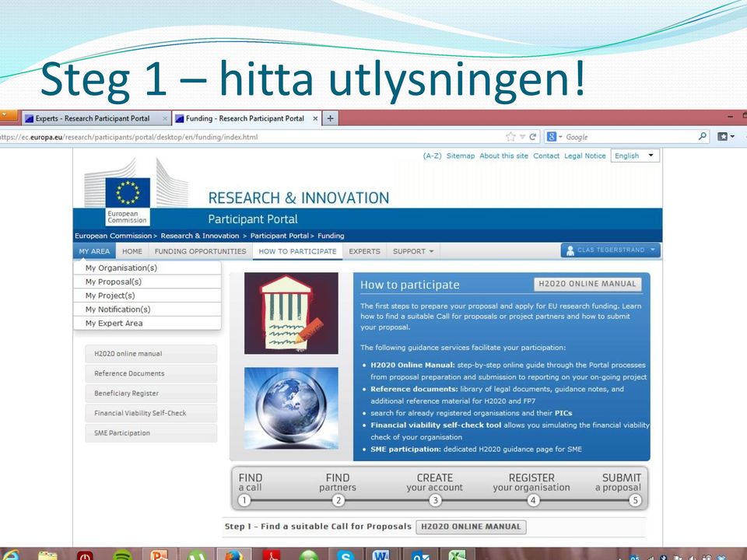Choose My Expert Area from the menu
This screenshot has height=560, width=747.
tap(147, 323)
